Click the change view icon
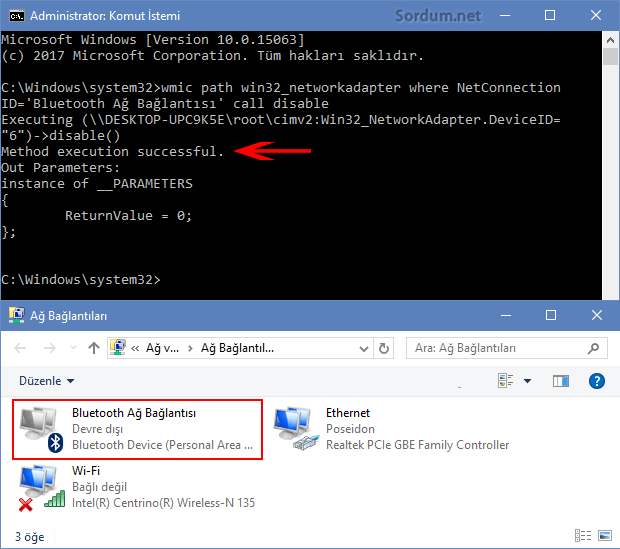This screenshot has height=549, width=620. (505, 381)
